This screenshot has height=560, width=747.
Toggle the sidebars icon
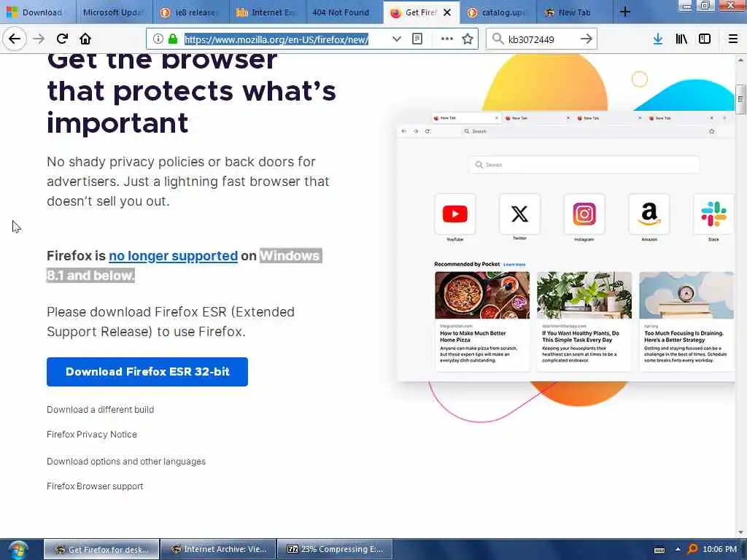[x=705, y=39]
